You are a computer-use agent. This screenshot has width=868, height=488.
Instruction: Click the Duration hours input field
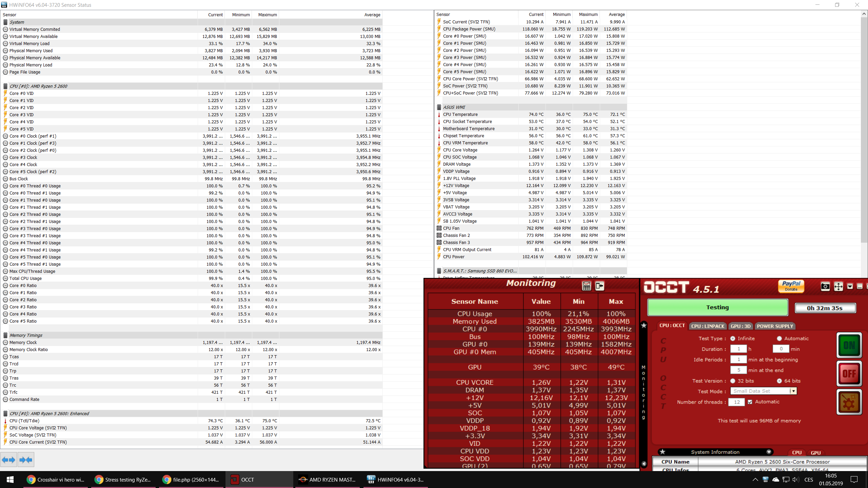(x=738, y=349)
